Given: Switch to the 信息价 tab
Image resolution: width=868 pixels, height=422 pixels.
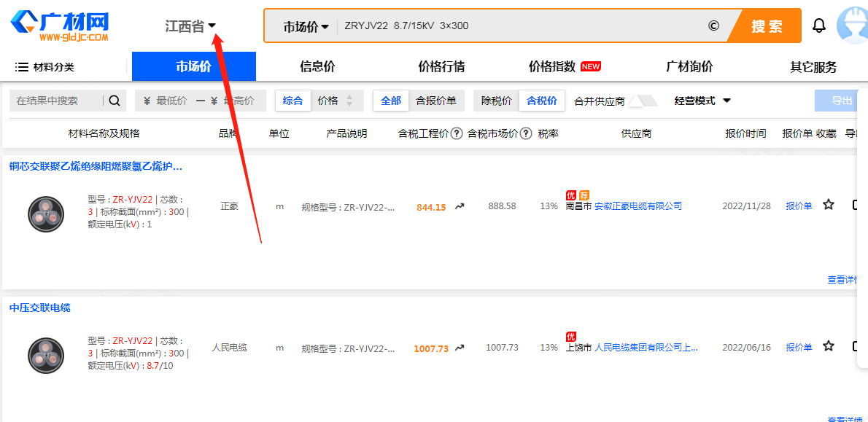Looking at the screenshot, I should pos(317,66).
